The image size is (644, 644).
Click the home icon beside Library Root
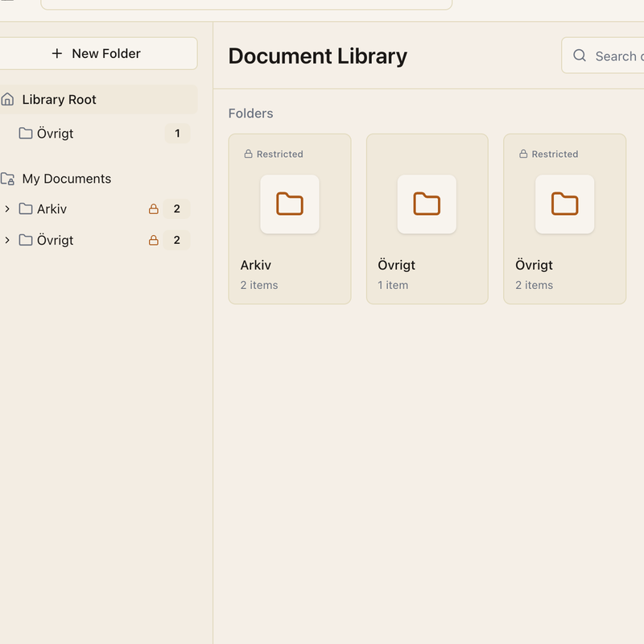pos(7,99)
